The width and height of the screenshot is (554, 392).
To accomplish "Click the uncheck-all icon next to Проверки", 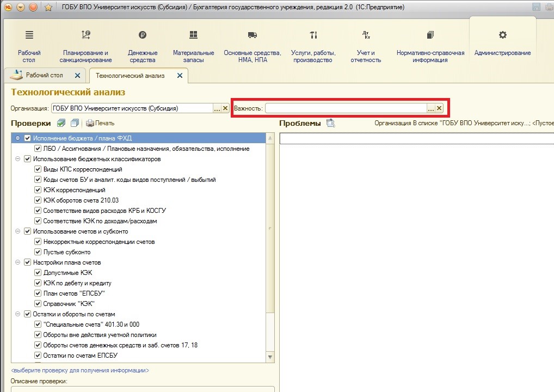I will [x=75, y=123].
